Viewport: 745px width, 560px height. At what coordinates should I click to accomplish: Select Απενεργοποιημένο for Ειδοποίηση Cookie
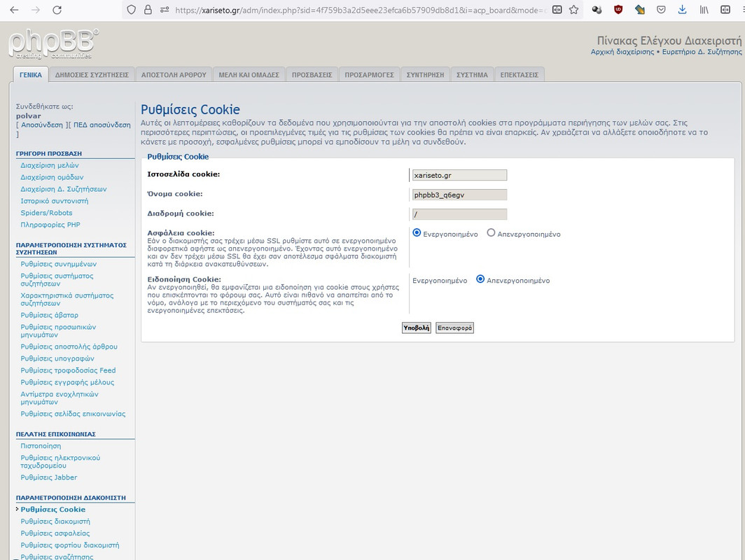tap(480, 279)
